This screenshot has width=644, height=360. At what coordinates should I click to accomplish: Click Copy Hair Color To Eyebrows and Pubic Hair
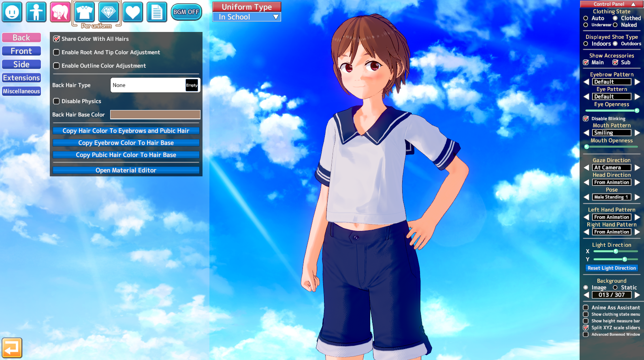126,131
